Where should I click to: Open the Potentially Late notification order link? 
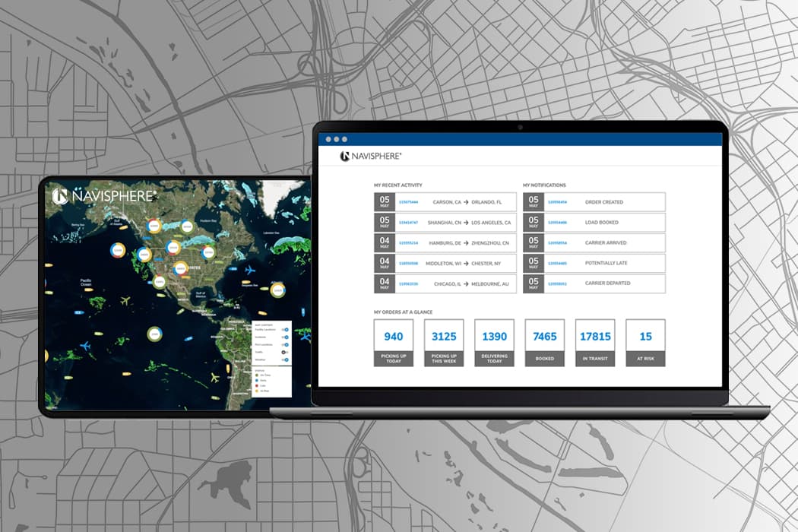click(558, 264)
